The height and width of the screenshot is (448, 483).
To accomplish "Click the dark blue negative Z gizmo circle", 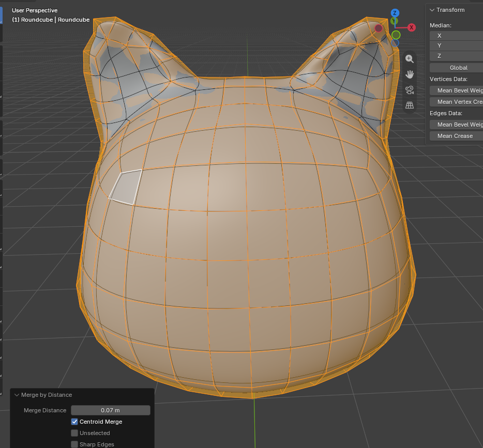I will pyautogui.click(x=395, y=43).
